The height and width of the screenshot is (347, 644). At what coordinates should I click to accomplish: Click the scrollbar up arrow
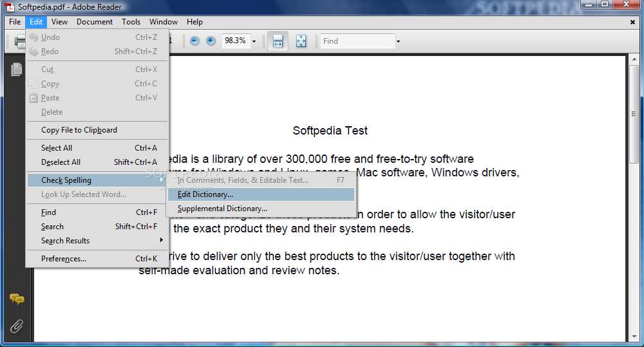coord(634,59)
